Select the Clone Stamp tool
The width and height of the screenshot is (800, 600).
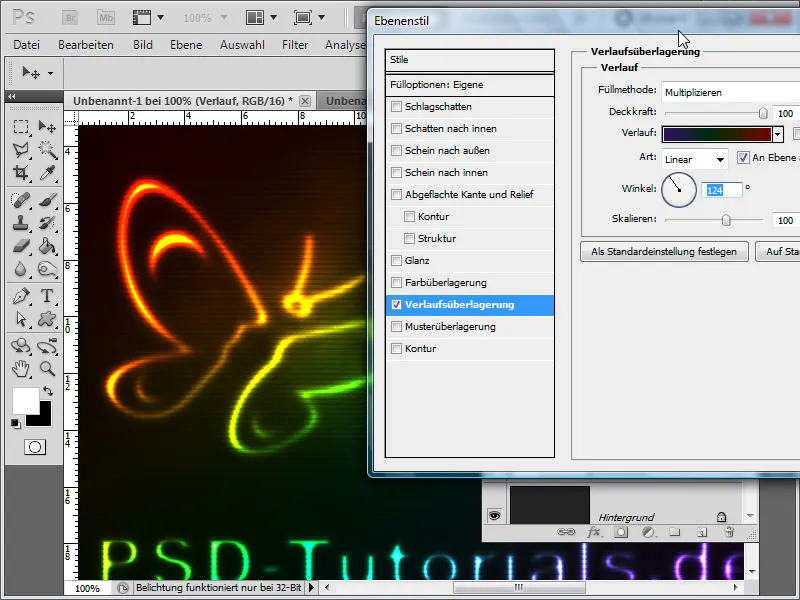(21, 223)
